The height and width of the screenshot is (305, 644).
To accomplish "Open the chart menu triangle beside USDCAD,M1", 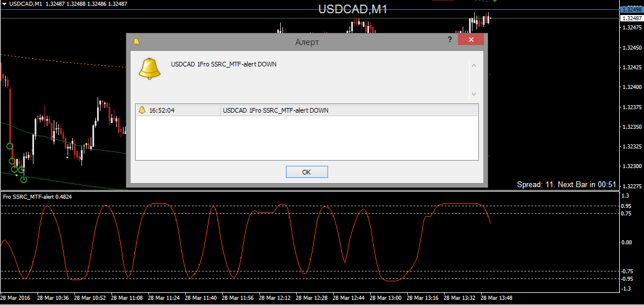I will (3, 3).
